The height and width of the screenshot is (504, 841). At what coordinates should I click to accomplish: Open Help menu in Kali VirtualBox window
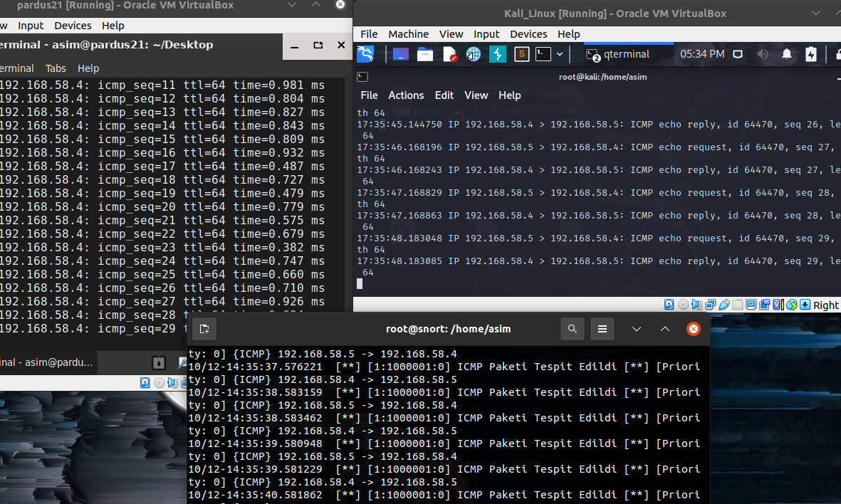click(x=568, y=34)
